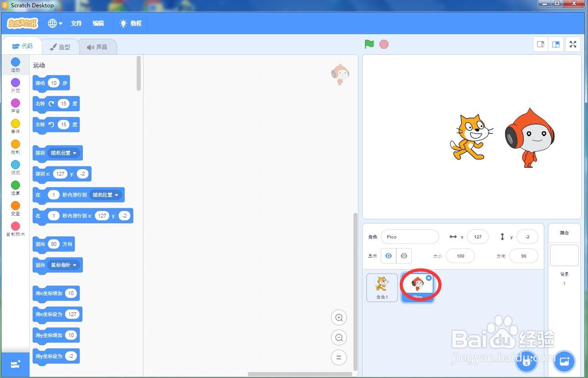The width and height of the screenshot is (588, 378).
Task: Click the x coordinate field
Action: [x=478, y=237]
